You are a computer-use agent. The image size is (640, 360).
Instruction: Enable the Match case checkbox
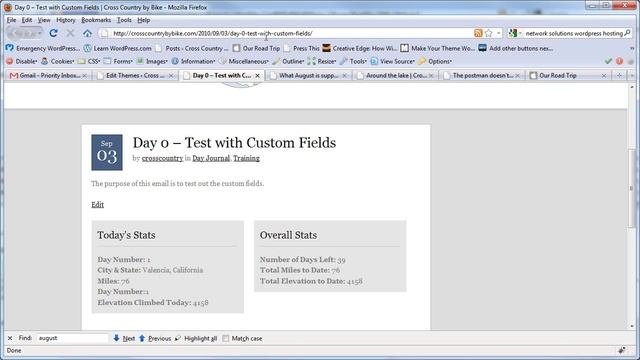(226, 338)
